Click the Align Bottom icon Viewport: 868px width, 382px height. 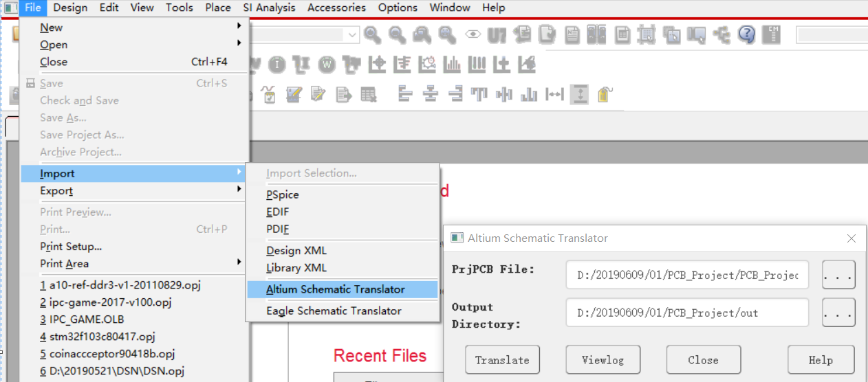tap(529, 94)
